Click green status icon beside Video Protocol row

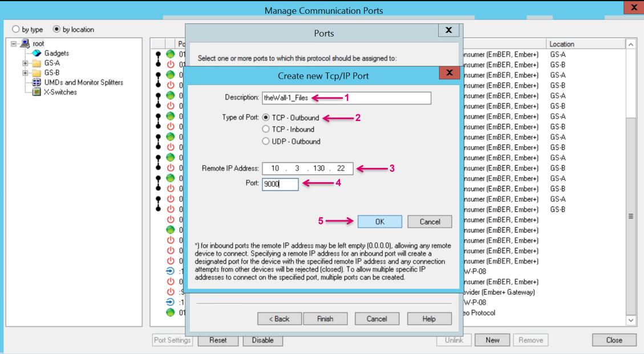(170, 313)
